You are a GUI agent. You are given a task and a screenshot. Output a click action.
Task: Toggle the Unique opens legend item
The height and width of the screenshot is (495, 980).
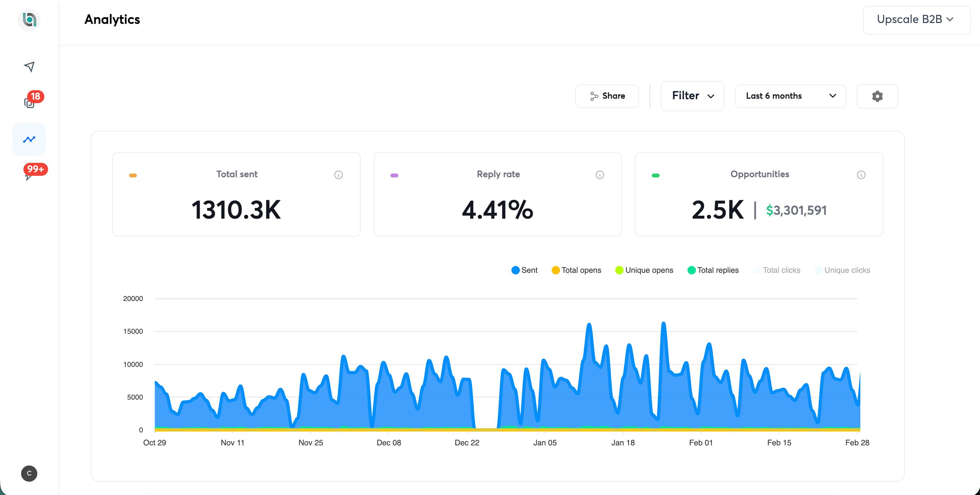pyautogui.click(x=644, y=270)
